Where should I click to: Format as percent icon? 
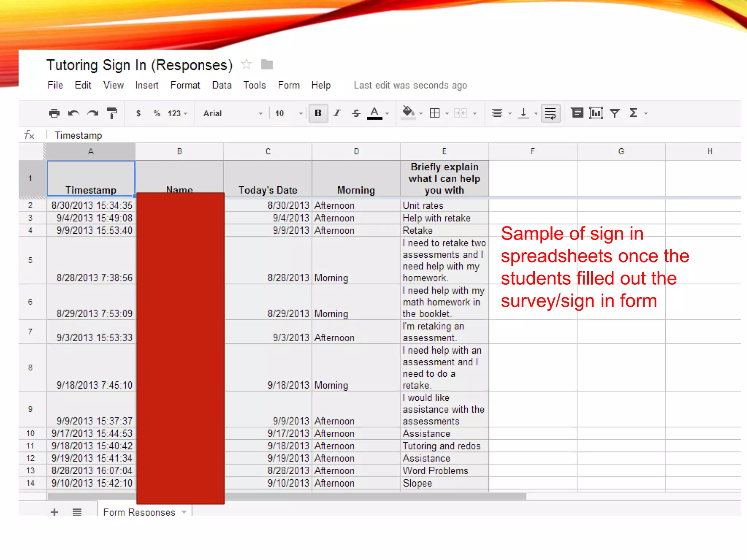click(x=157, y=113)
